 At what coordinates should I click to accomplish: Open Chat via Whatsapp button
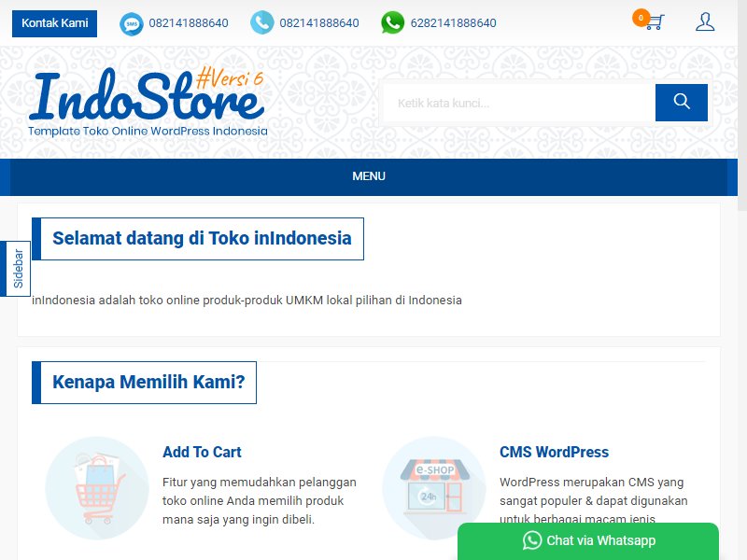click(588, 541)
